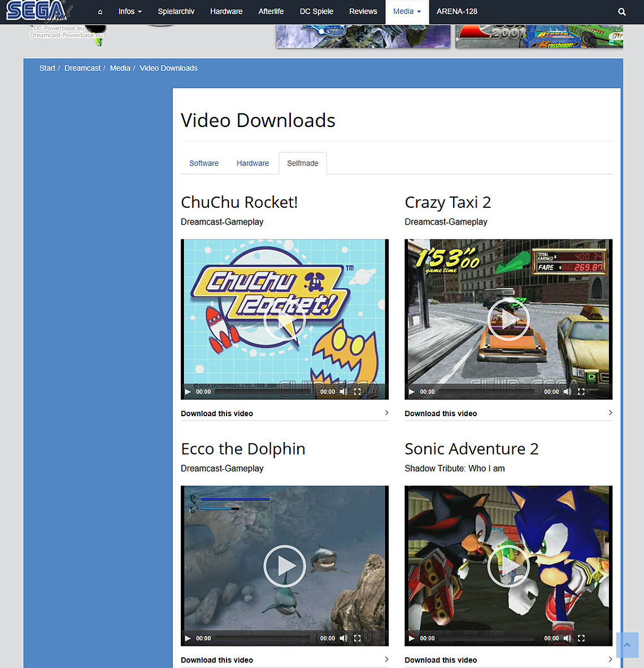Click the home icon in navbar
The width and height of the screenshot is (644, 668).
[100, 12]
